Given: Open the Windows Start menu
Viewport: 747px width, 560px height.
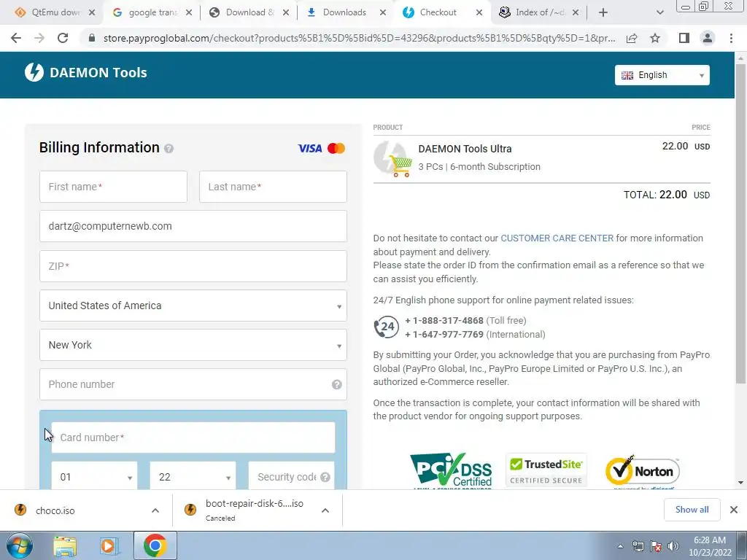Looking at the screenshot, I should 20,545.
